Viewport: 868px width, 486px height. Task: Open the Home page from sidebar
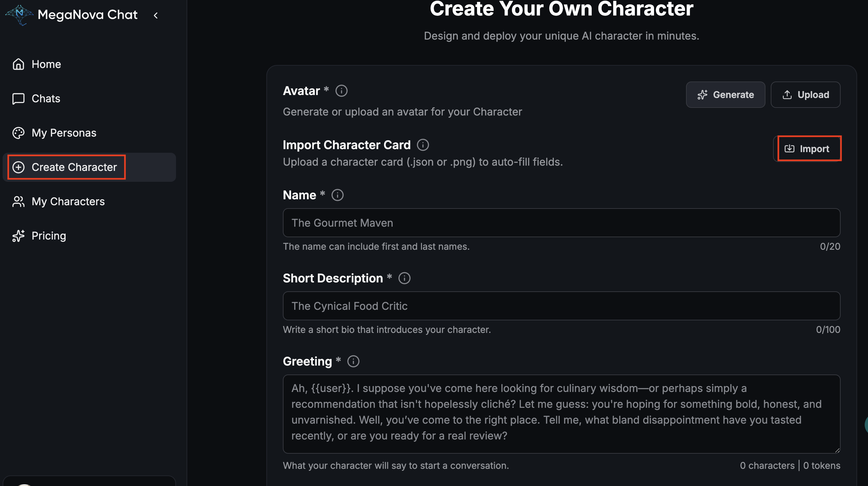click(x=46, y=64)
